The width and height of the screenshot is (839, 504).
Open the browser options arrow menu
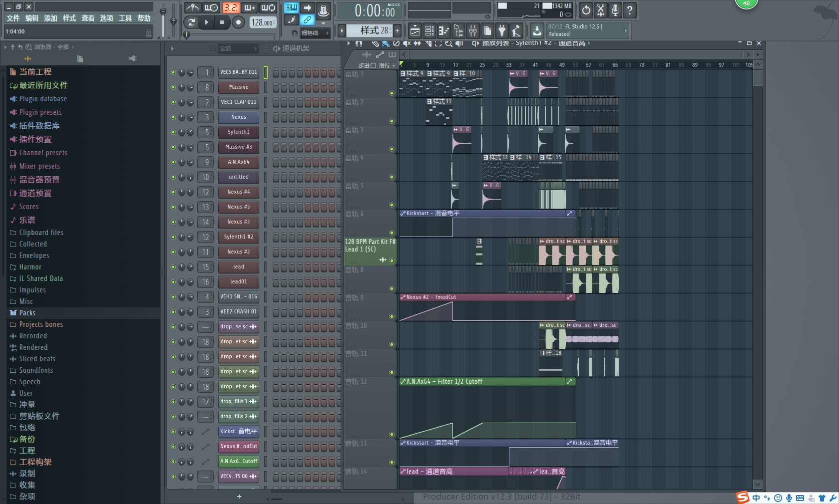[5, 47]
